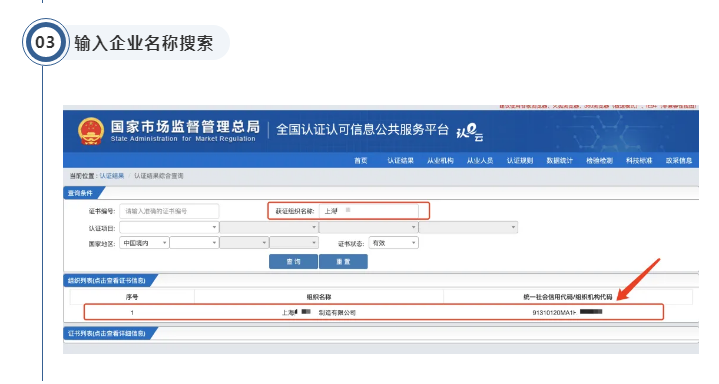Click the 认证结果综合查询 breadcrumb text

[159, 176]
